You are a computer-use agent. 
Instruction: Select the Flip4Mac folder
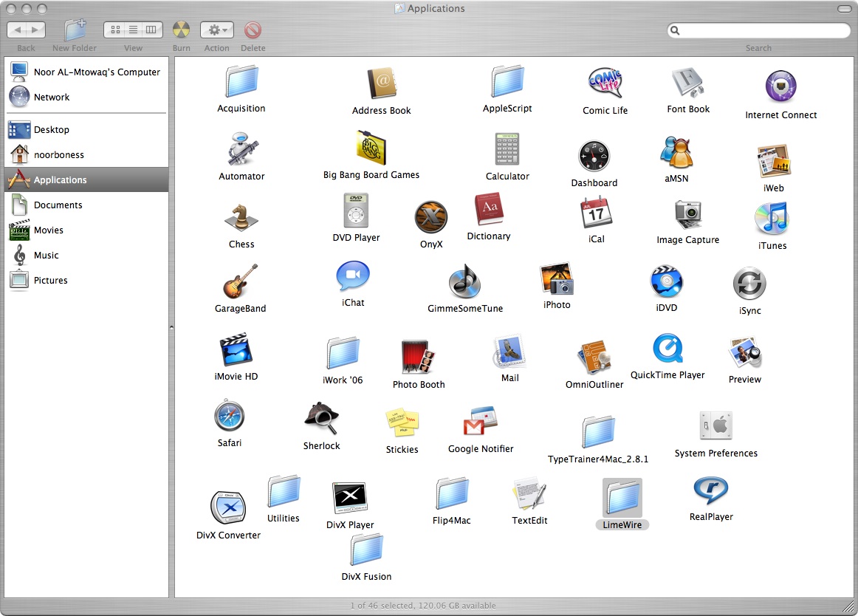(452, 493)
